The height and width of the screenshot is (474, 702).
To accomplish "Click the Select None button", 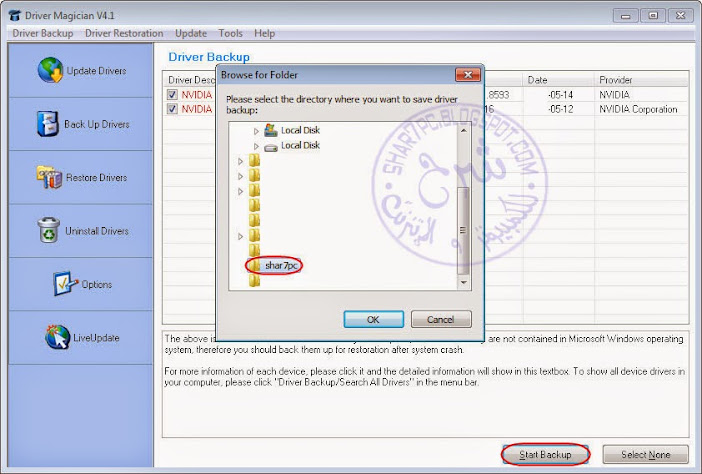I will [x=645, y=454].
